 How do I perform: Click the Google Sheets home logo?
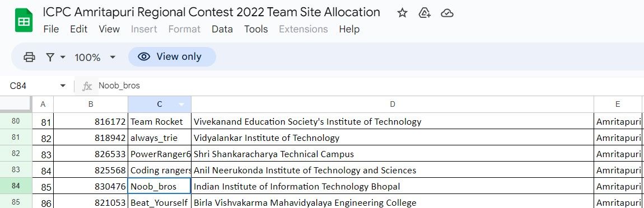[x=24, y=20]
